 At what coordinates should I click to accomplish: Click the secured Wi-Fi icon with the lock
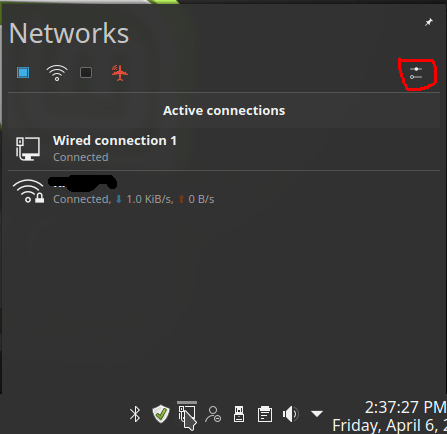[x=28, y=191]
